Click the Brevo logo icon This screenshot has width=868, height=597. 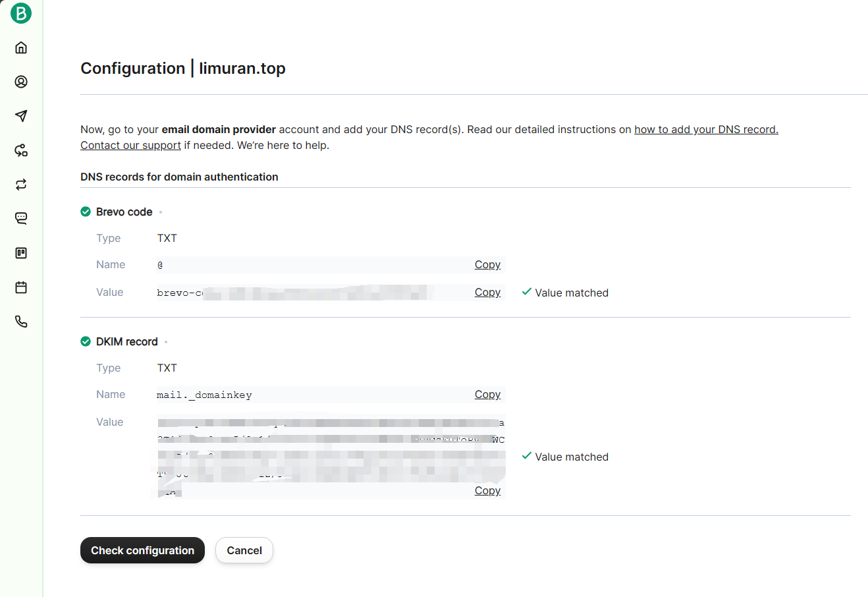pyautogui.click(x=21, y=13)
